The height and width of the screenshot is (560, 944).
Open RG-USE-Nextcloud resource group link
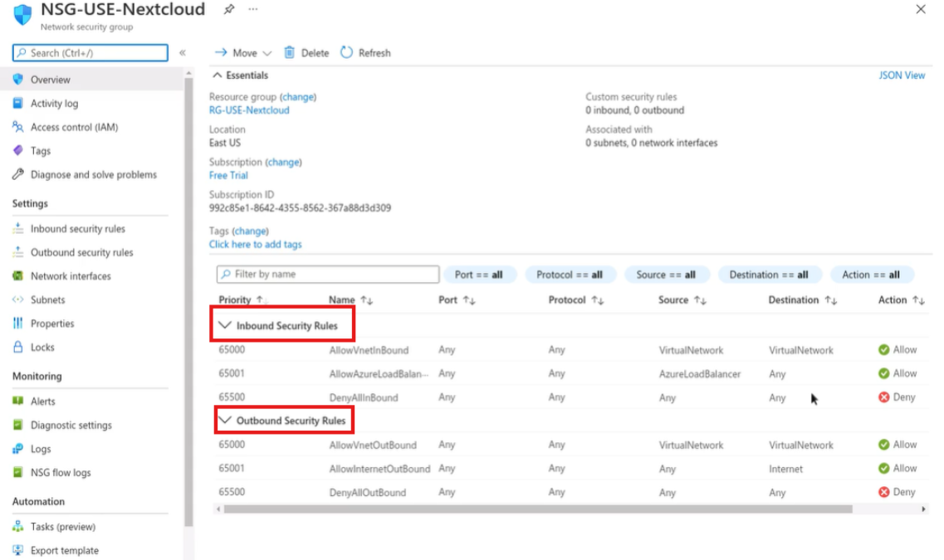[x=249, y=110]
